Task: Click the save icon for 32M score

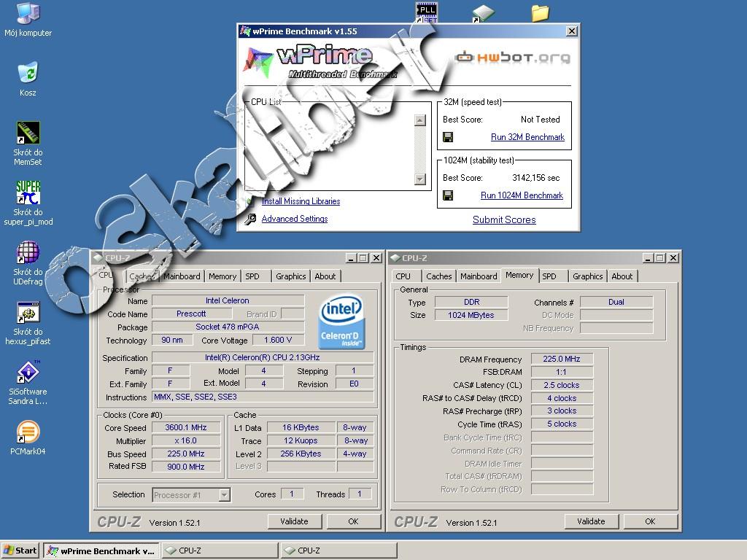Action: (448, 137)
